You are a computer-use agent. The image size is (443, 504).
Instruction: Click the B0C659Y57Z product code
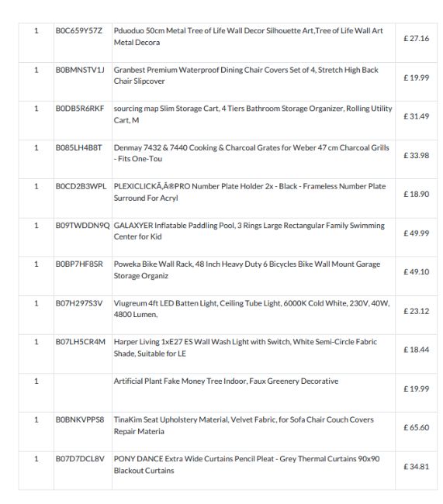[x=79, y=31]
